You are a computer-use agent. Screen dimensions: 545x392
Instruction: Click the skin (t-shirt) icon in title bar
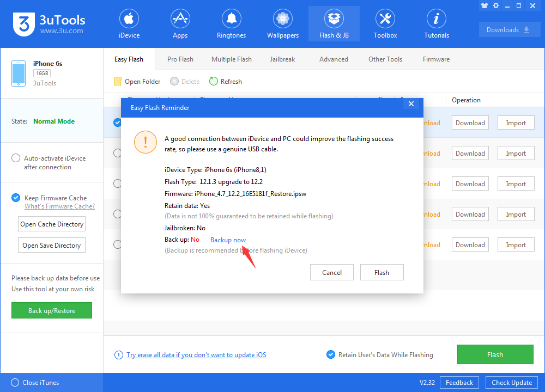click(485, 5)
